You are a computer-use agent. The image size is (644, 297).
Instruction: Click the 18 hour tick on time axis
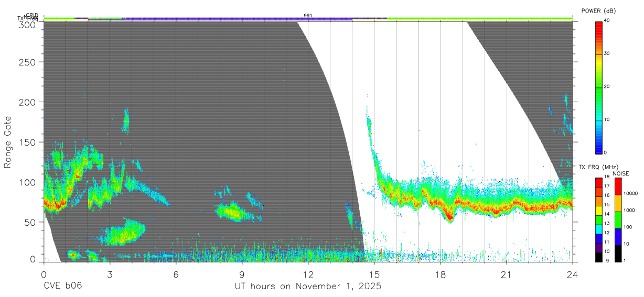click(x=440, y=274)
